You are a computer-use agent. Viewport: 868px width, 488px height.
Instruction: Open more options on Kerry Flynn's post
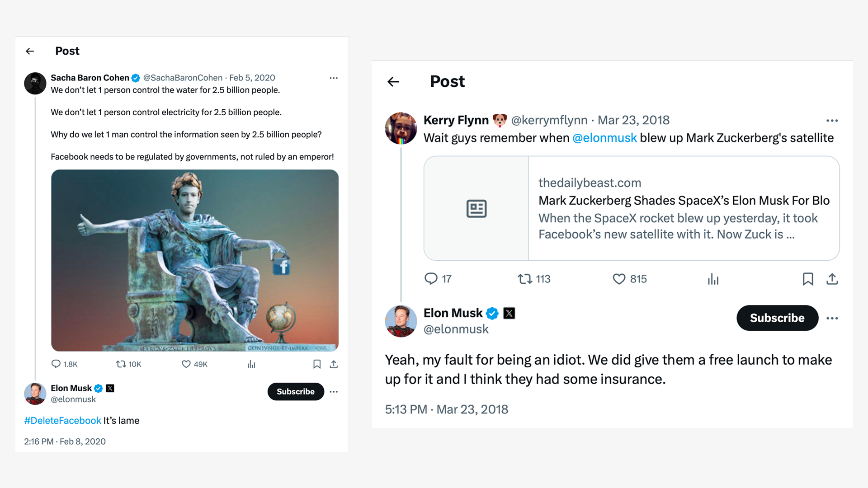coord(832,121)
